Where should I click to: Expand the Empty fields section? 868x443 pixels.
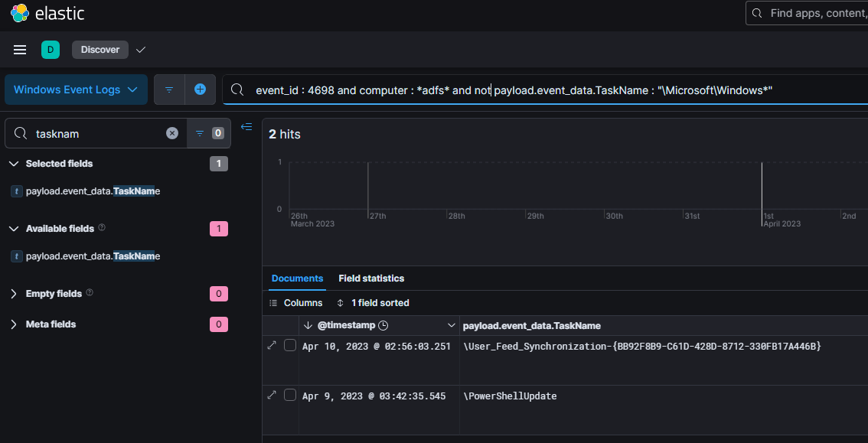click(14, 294)
